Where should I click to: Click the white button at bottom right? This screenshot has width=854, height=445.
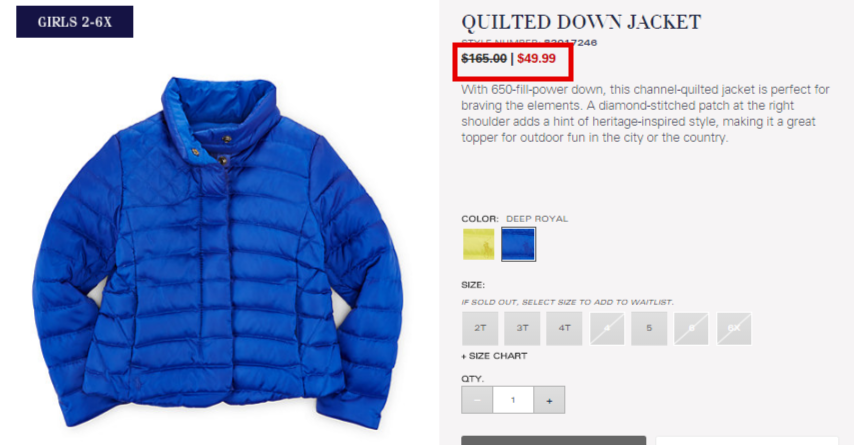747,440
